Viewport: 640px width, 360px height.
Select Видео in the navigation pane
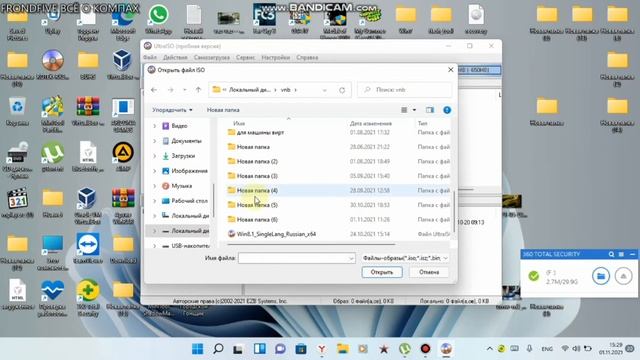[x=179, y=126]
